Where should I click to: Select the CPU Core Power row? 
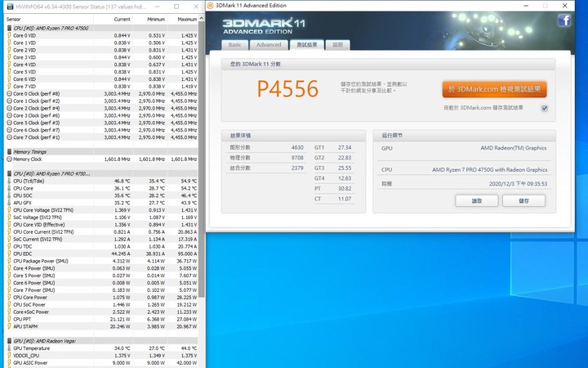pyautogui.click(x=101, y=298)
